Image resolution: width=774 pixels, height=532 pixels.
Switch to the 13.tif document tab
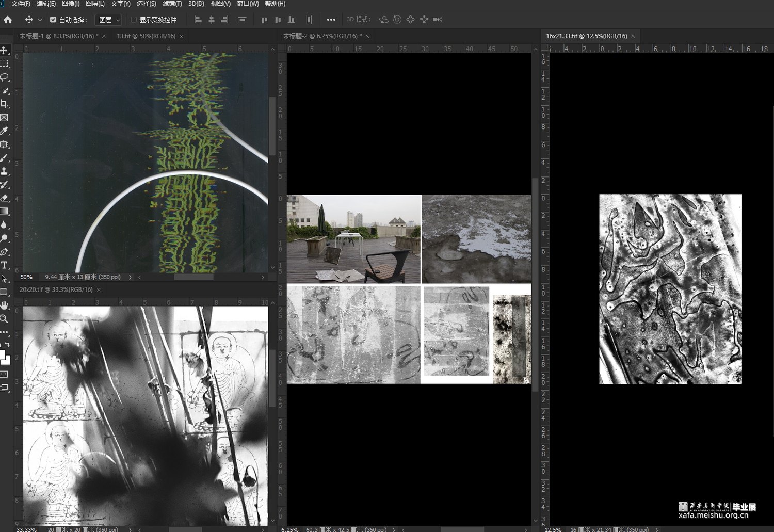[146, 36]
